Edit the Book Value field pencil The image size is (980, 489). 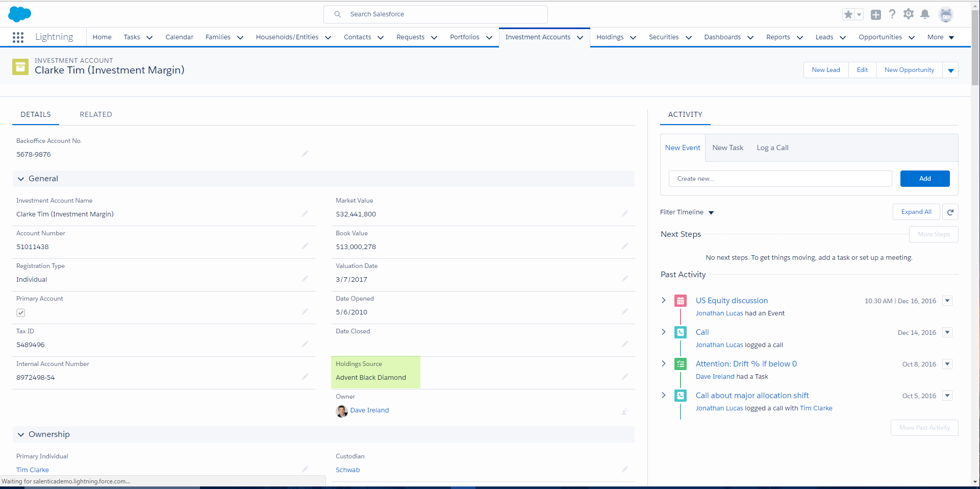[x=625, y=246]
